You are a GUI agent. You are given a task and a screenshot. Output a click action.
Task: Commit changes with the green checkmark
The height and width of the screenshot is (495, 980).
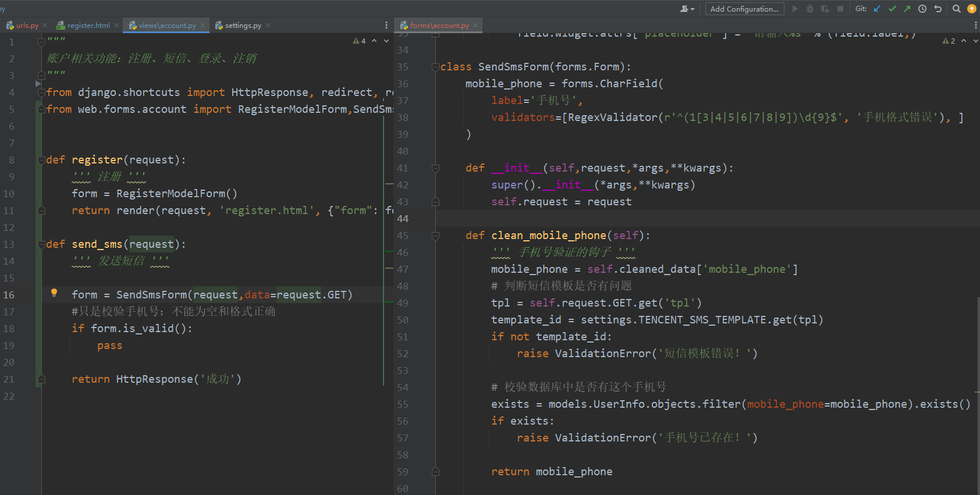(892, 9)
